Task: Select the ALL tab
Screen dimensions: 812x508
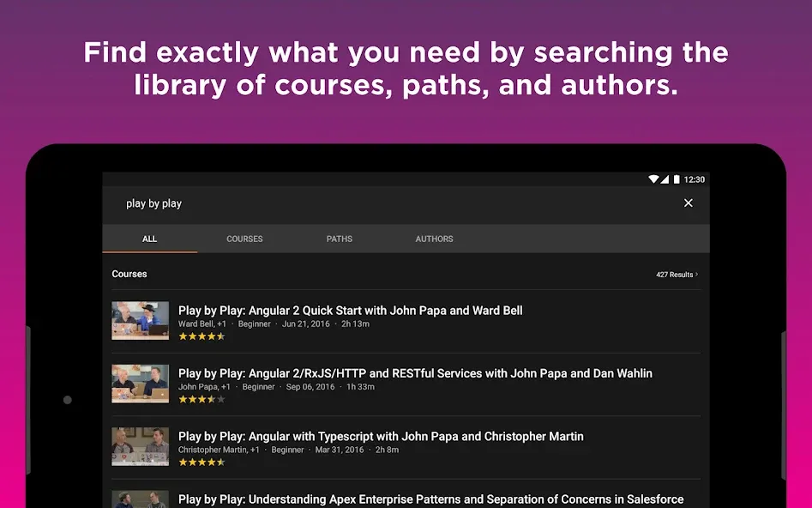Action: [150, 239]
